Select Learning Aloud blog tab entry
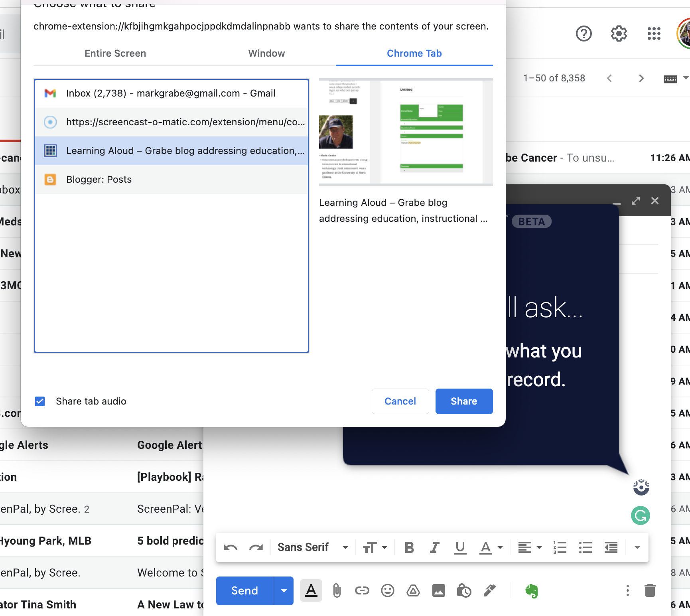690x616 pixels. click(x=172, y=151)
